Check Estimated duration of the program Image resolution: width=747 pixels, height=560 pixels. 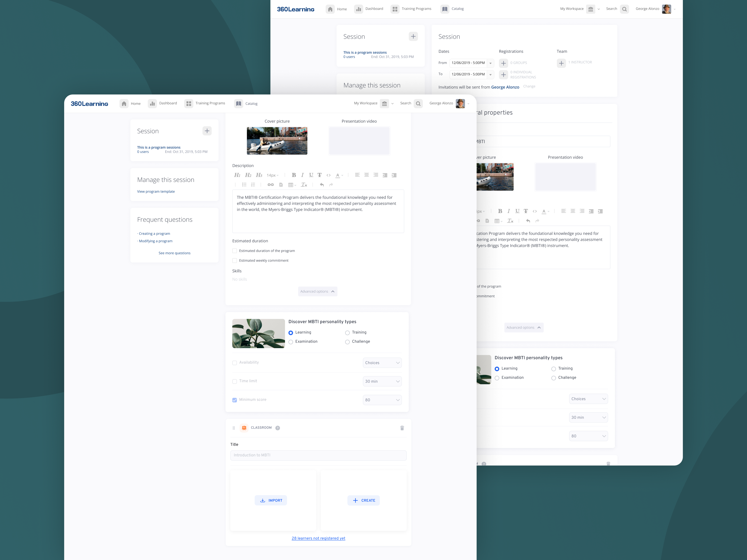(x=235, y=251)
